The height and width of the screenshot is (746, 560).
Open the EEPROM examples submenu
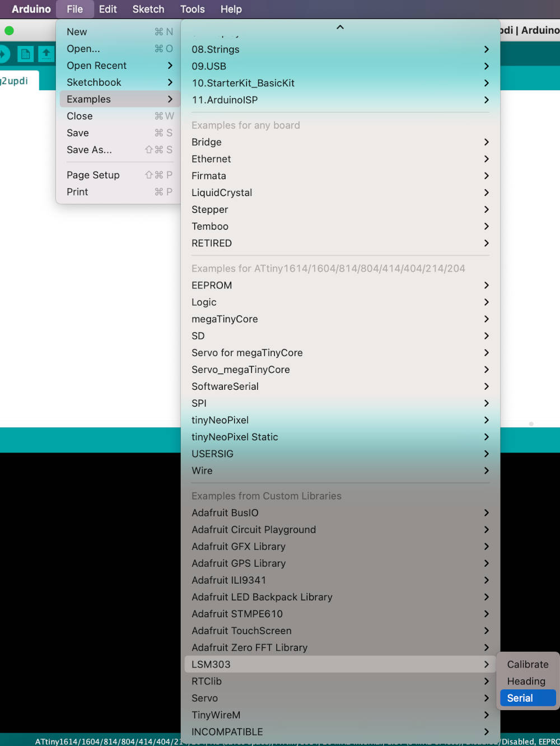tap(340, 285)
